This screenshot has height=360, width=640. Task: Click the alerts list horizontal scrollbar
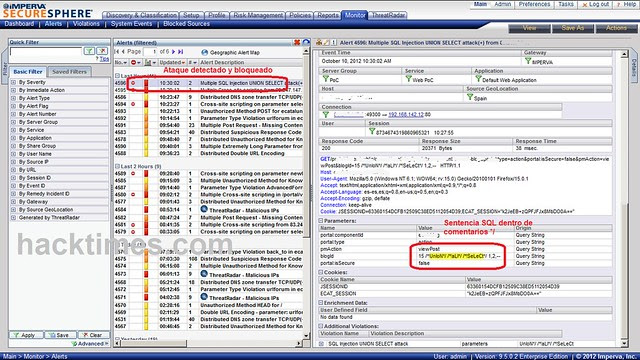point(207,344)
